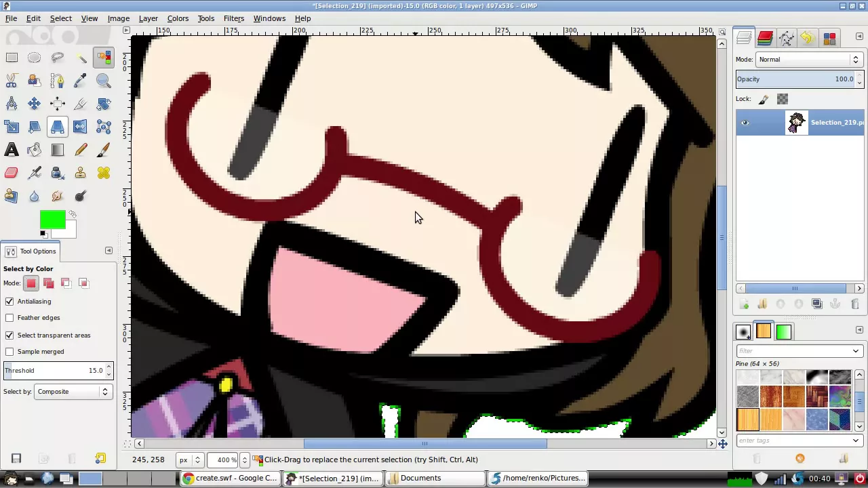Select the Dodge/Burn tool

81,196
